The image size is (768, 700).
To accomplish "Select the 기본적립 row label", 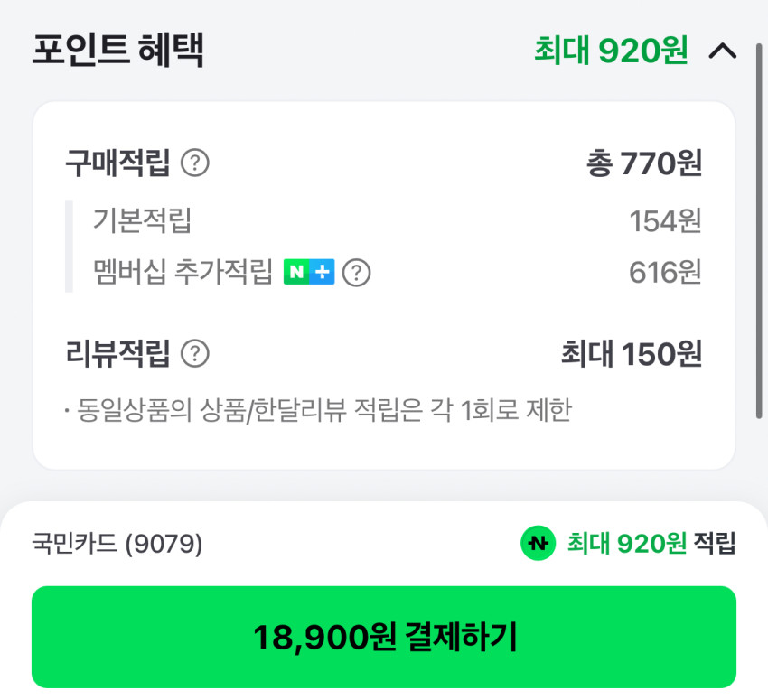I will pyautogui.click(x=142, y=220).
